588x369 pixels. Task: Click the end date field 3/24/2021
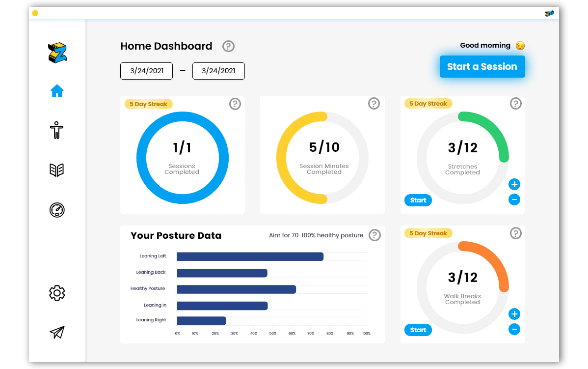click(218, 71)
